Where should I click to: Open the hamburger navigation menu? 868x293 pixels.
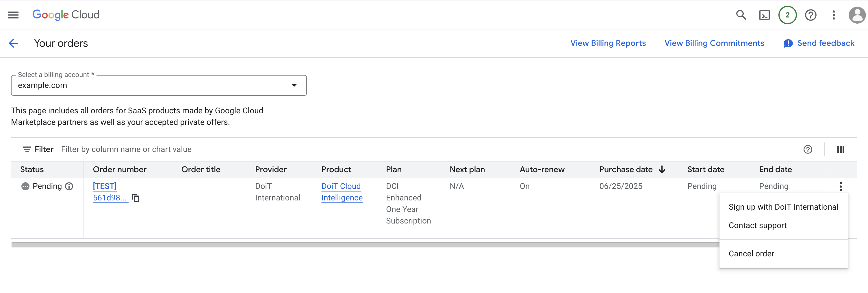(14, 15)
